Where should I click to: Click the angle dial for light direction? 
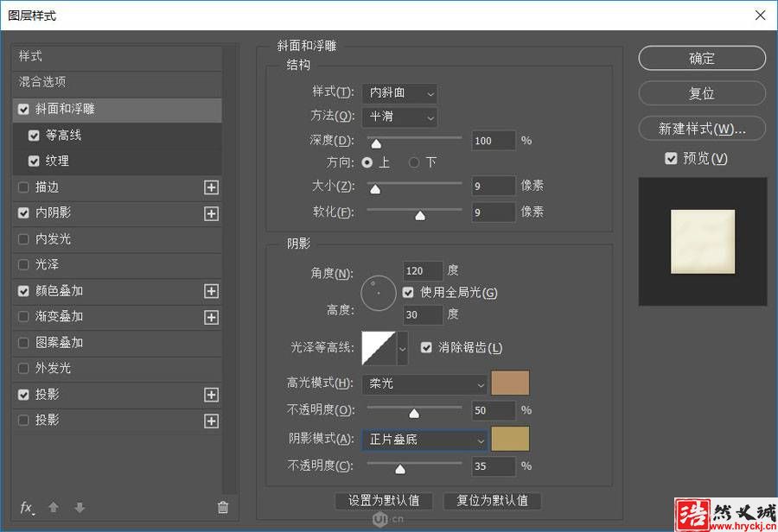pos(379,294)
